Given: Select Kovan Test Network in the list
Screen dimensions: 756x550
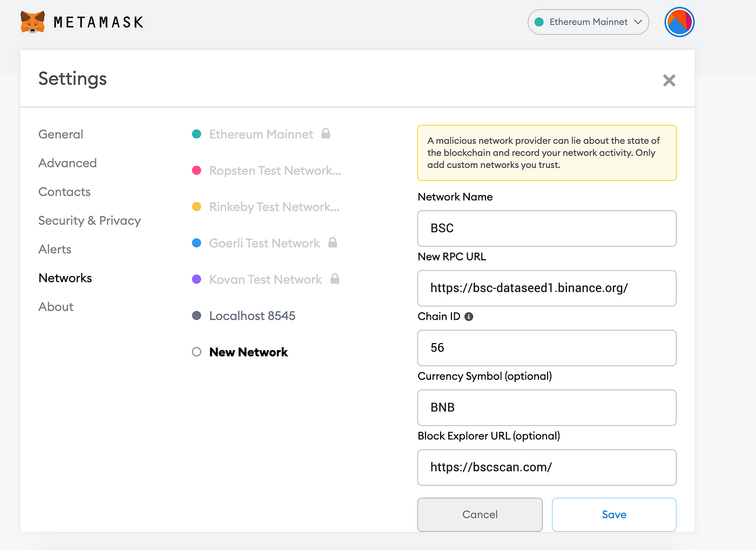Looking at the screenshot, I should pos(266,279).
